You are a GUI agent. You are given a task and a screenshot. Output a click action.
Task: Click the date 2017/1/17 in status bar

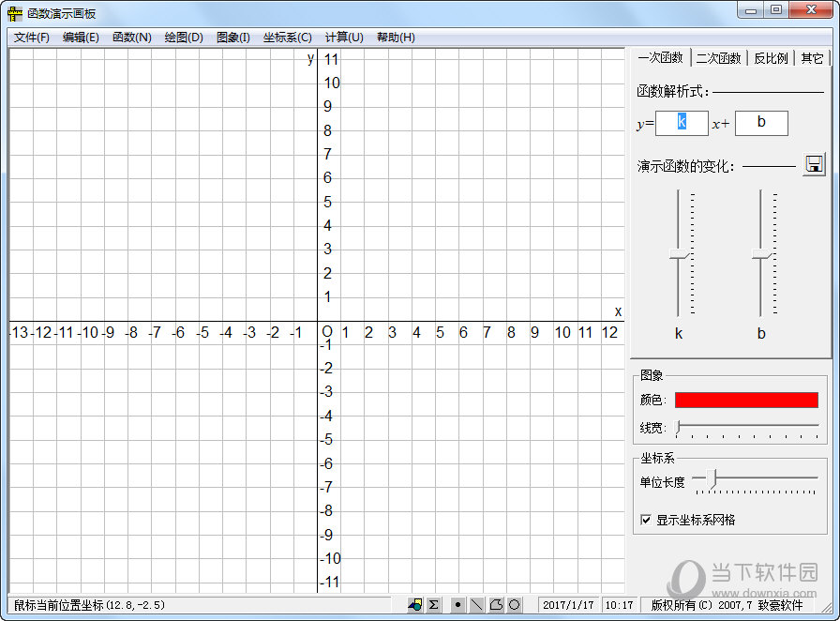pos(568,605)
